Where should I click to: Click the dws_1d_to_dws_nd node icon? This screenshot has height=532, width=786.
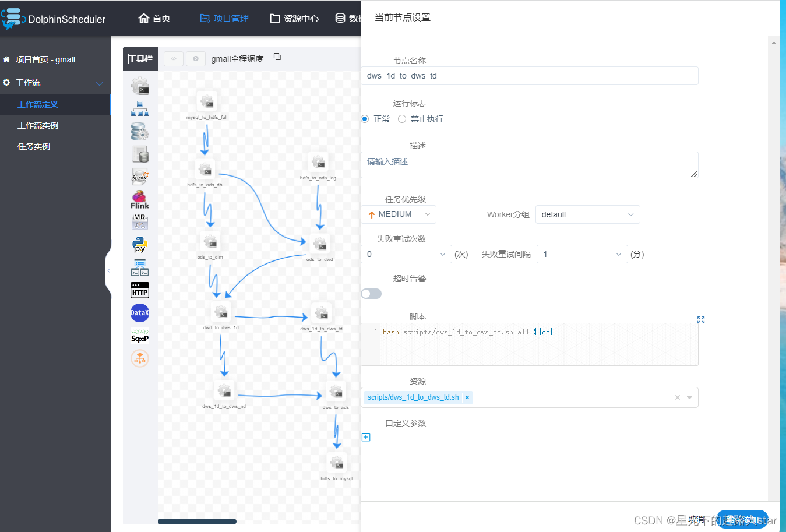tap(224, 391)
